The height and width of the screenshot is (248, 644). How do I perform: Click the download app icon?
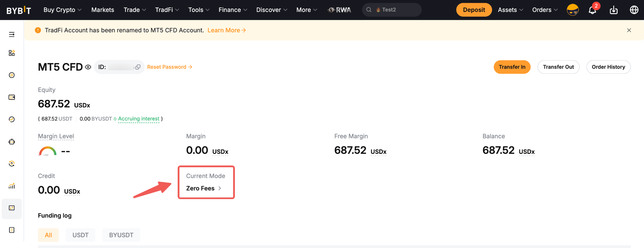pyautogui.click(x=613, y=10)
